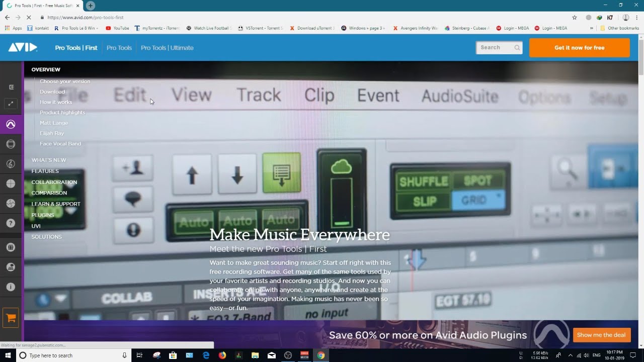Click the Chrome icon on the taskbar
The image size is (644, 362).
(321, 355)
